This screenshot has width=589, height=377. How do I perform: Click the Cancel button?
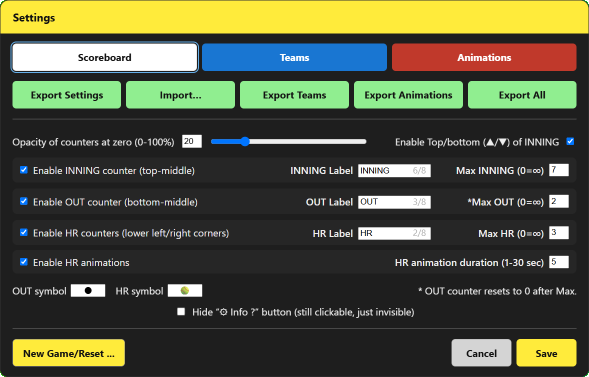click(482, 353)
